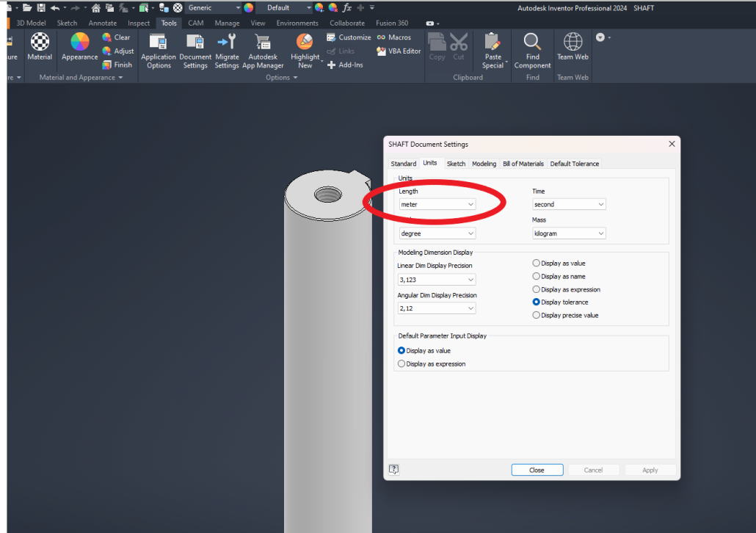Click the appearance color wheel in quick access toolbar

(249, 8)
